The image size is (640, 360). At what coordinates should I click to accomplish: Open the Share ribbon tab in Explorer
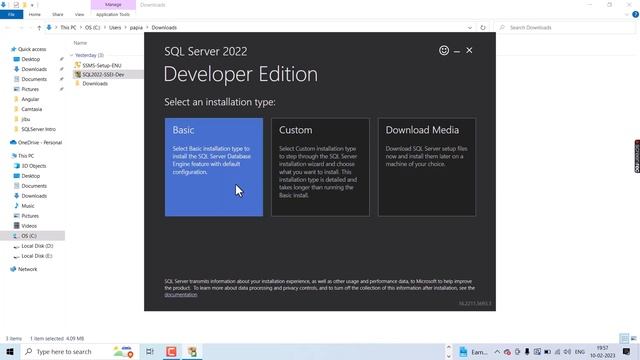click(x=58, y=14)
